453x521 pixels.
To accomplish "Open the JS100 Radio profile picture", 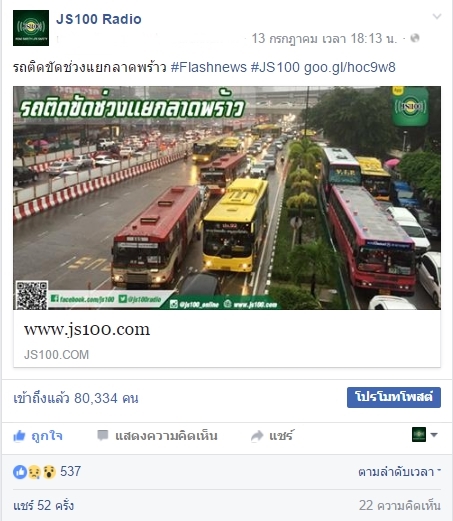I will pyautogui.click(x=31, y=28).
